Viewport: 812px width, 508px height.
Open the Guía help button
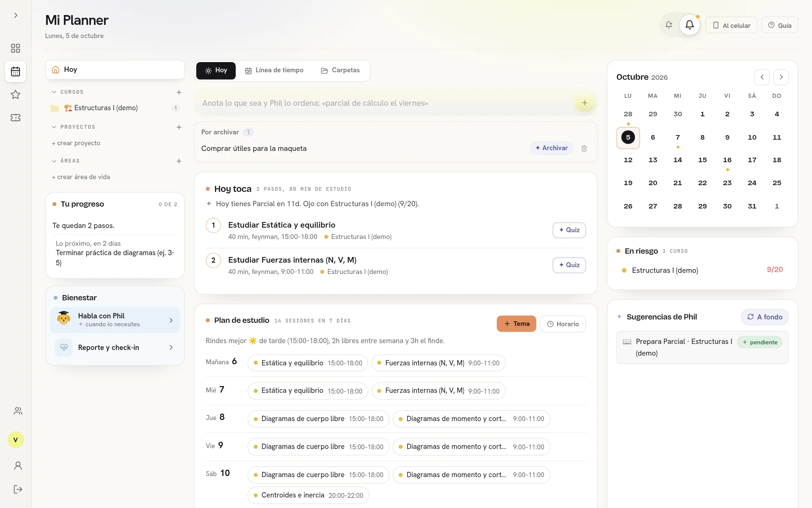pos(780,25)
